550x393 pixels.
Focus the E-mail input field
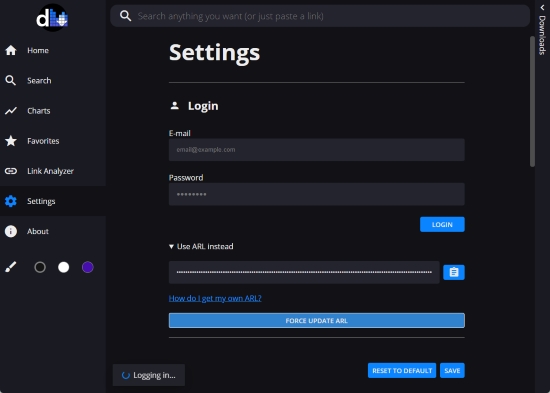click(316, 150)
